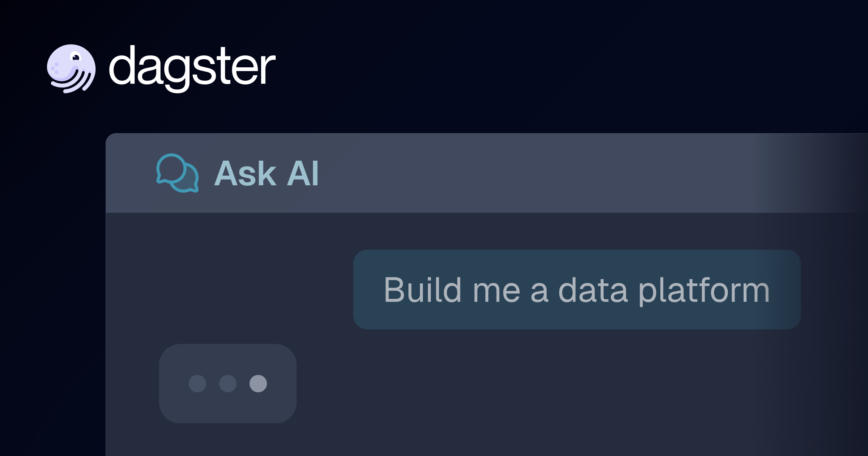Viewport: 868px width, 456px height.
Task: Click the word "Ask" in the panel header
Action: [246, 174]
